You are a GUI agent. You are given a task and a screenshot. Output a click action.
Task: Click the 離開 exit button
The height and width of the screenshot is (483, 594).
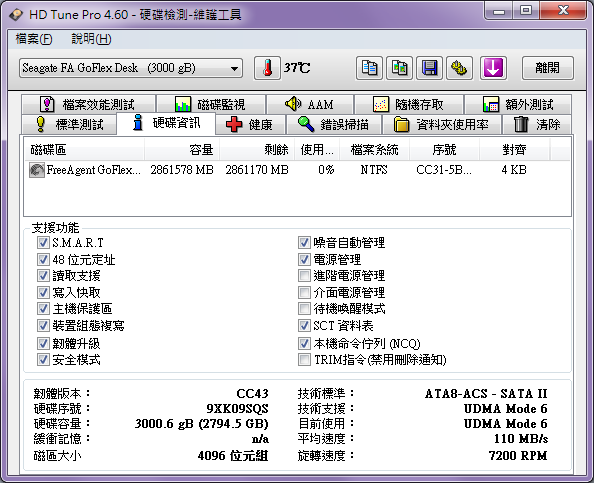point(548,68)
